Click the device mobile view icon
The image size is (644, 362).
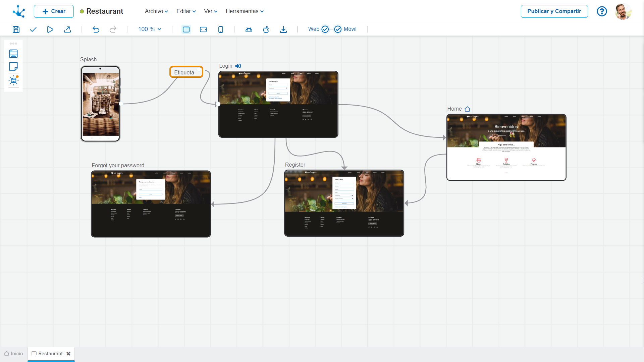click(x=220, y=29)
